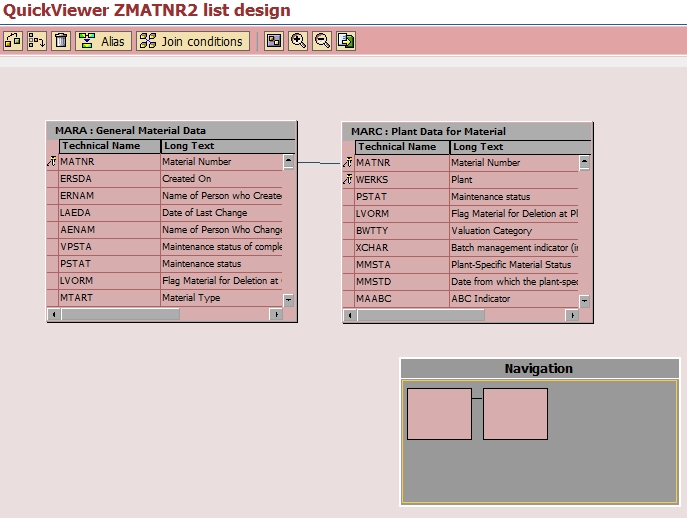The height and width of the screenshot is (518, 687).
Task: Open Join conditions
Action: point(193,41)
